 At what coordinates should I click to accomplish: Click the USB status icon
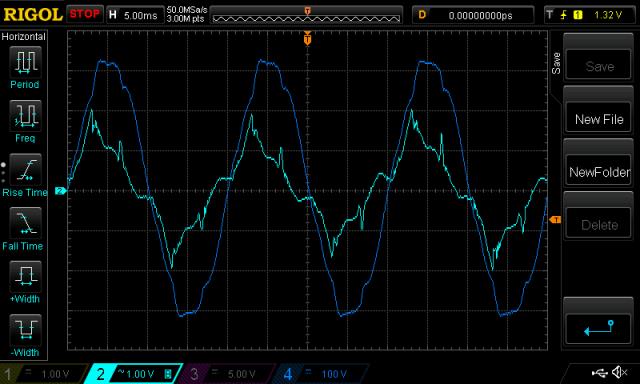click(x=599, y=372)
